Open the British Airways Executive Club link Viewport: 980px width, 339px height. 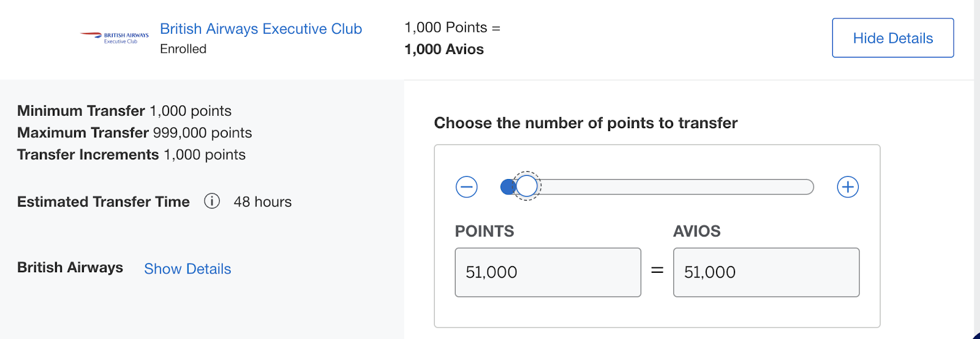coord(261,29)
